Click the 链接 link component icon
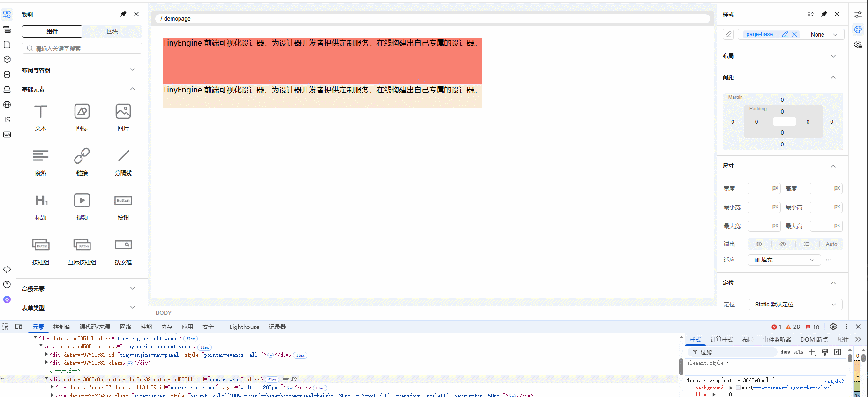Viewport: 868px width, 397px height. click(82, 156)
